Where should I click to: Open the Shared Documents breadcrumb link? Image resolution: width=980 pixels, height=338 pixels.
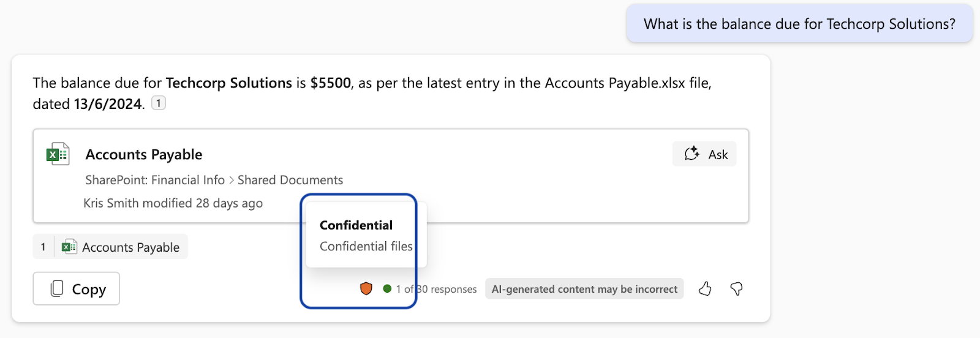[290, 180]
